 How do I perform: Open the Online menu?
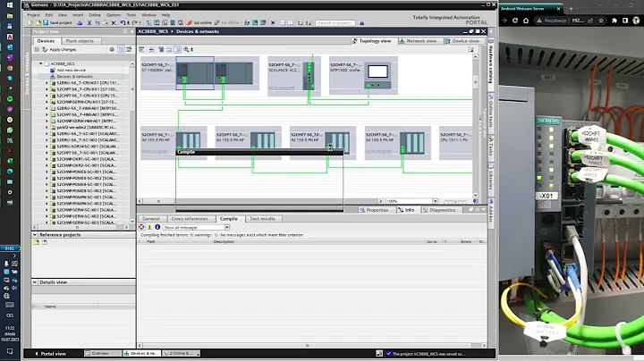tap(95, 15)
